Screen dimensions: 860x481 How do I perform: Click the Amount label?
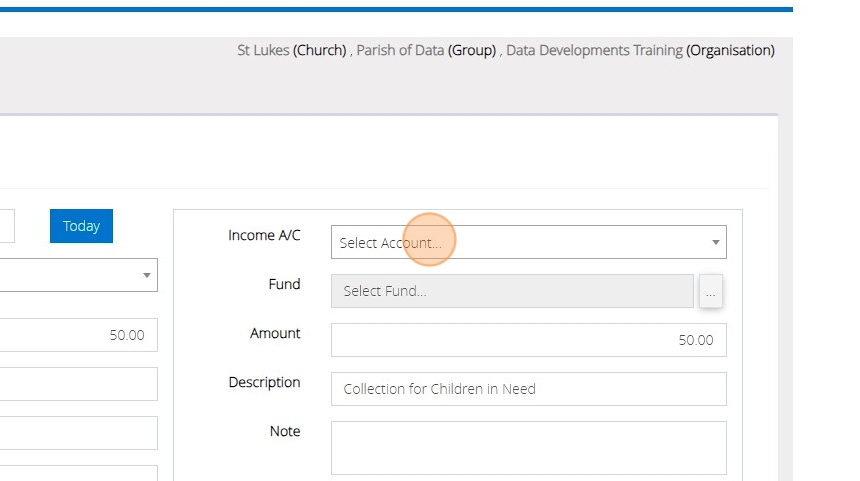coord(275,334)
